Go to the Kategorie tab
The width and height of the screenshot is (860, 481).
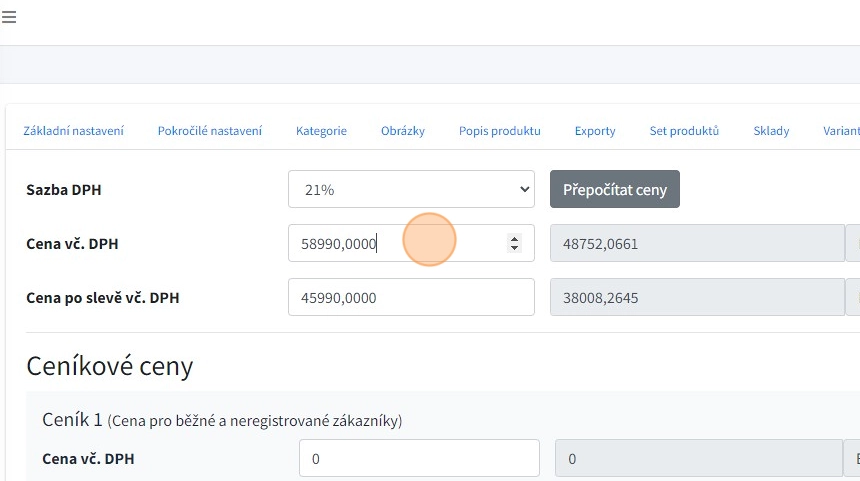tap(321, 131)
